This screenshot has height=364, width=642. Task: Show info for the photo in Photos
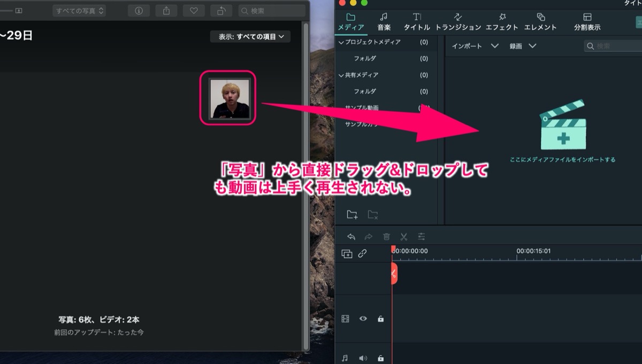click(139, 10)
